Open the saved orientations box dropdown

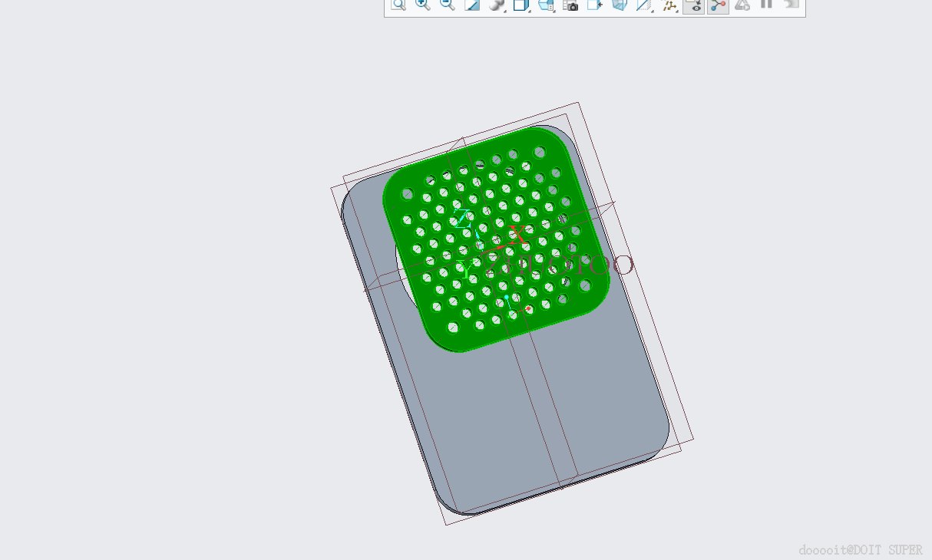pyautogui.click(x=521, y=5)
